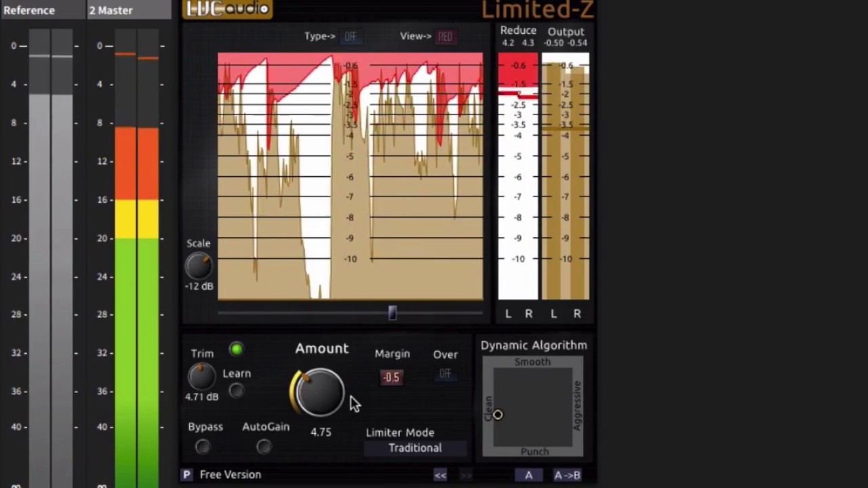The height and width of the screenshot is (488, 868).
Task: Click the Smooth label on algorithm pad
Action: coord(532,362)
